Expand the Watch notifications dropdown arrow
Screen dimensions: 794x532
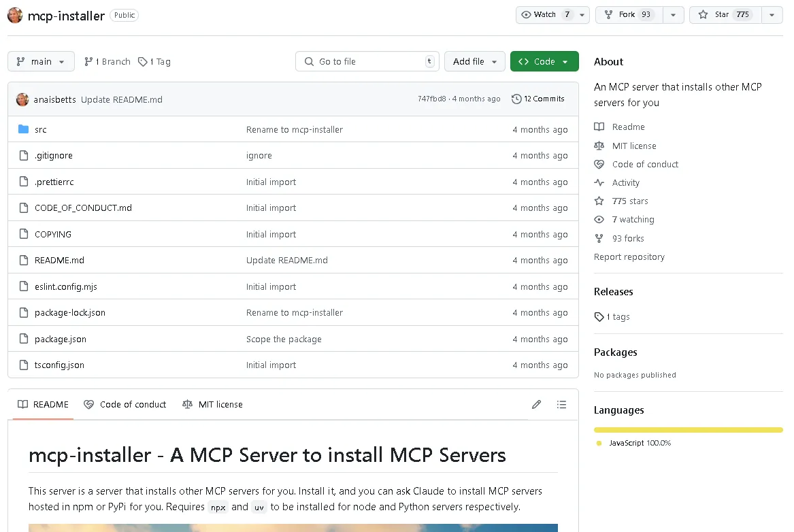point(582,15)
